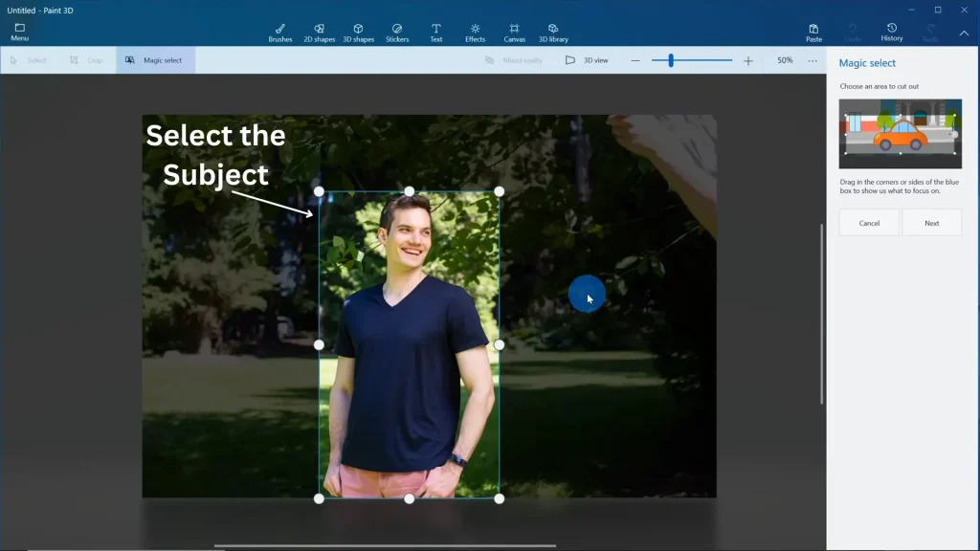Click the Paste icon
Image resolution: width=980 pixels, height=551 pixels.
[813, 33]
